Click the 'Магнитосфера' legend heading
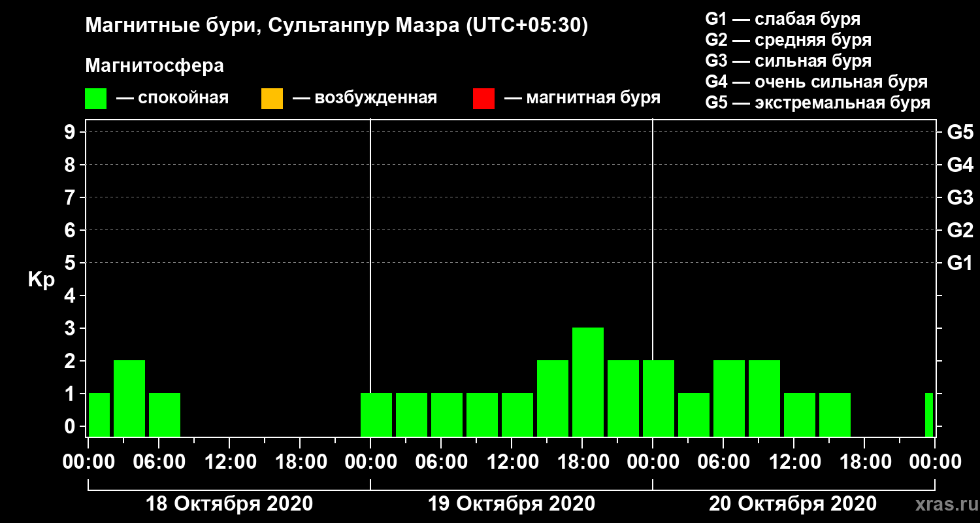 [154, 66]
